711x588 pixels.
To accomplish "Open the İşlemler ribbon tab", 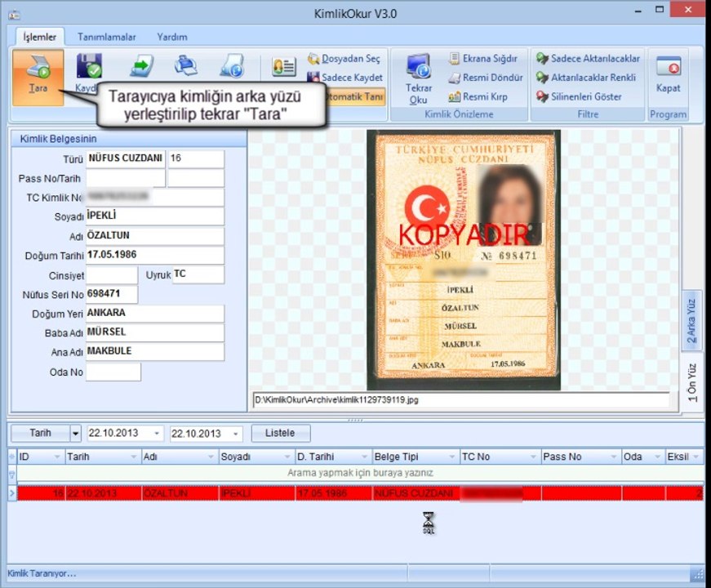I will tap(39, 37).
